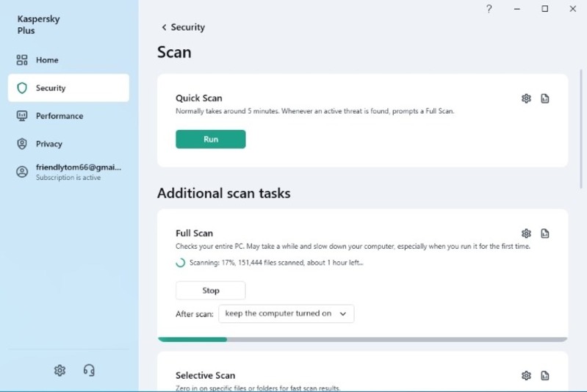Open app settings gear in sidebar
This screenshot has width=587, height=392.
tap(60, 370)
